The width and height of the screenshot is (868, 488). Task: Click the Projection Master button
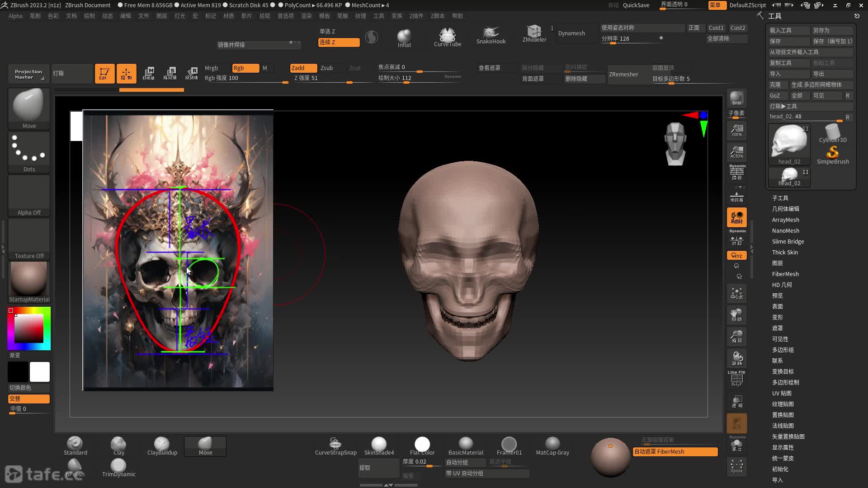pyautogui.click(x=28, y=74)
